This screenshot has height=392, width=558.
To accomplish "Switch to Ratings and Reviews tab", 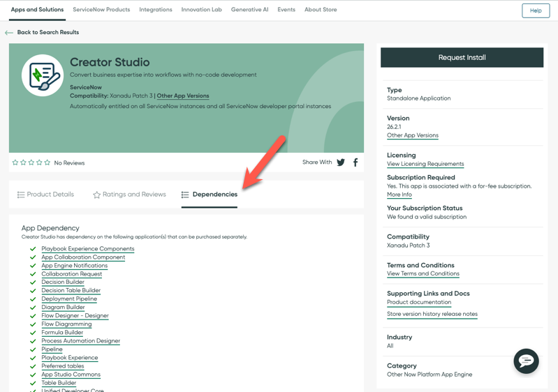I will coord(129,195).
